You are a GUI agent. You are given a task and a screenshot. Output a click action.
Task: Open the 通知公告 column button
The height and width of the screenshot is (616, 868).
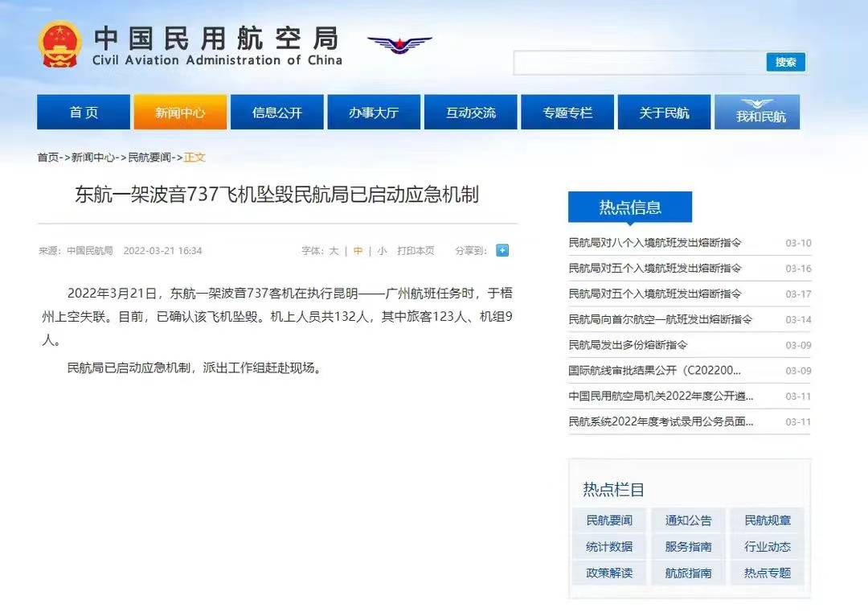688,520
